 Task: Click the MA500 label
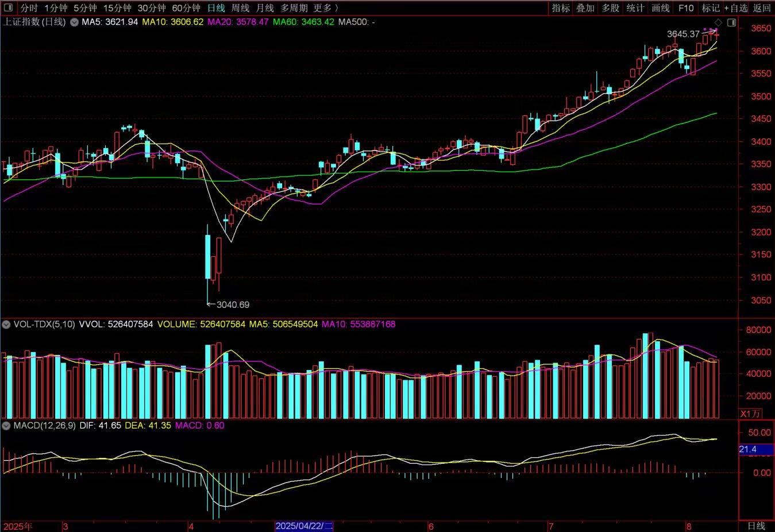pos(357,22)
